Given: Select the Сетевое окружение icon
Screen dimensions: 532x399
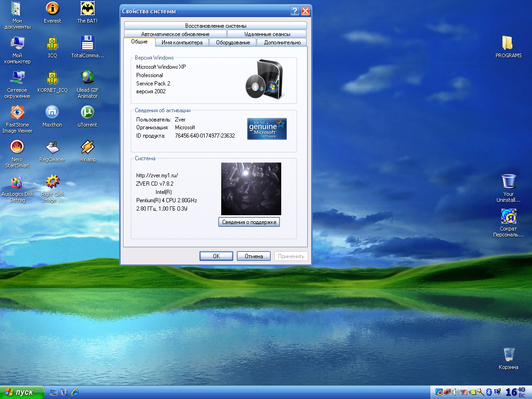Looking at the screenshot, I should [x=17, y=85].
